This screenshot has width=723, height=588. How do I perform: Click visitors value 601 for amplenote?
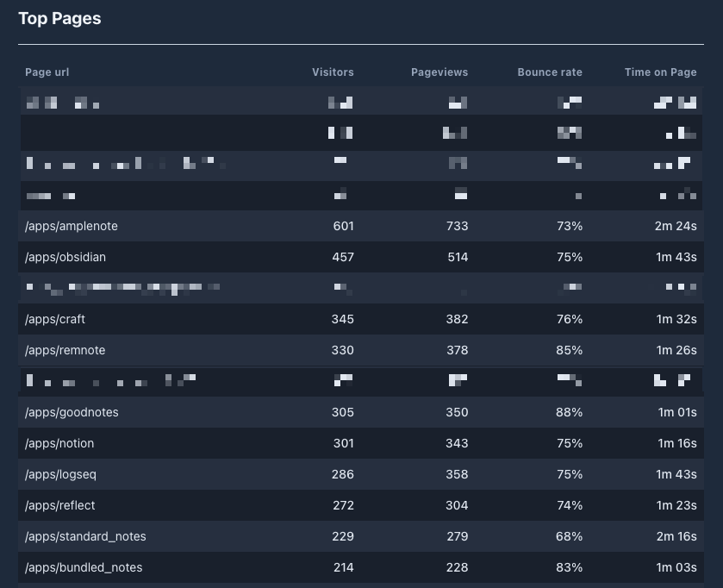pyautogui.click(x=344, y=226)
